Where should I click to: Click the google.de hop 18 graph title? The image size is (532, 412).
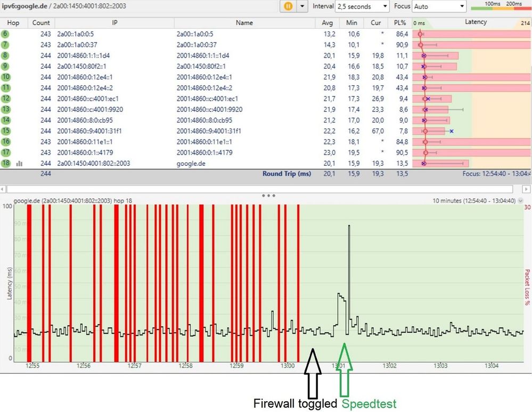click(72, 201)
